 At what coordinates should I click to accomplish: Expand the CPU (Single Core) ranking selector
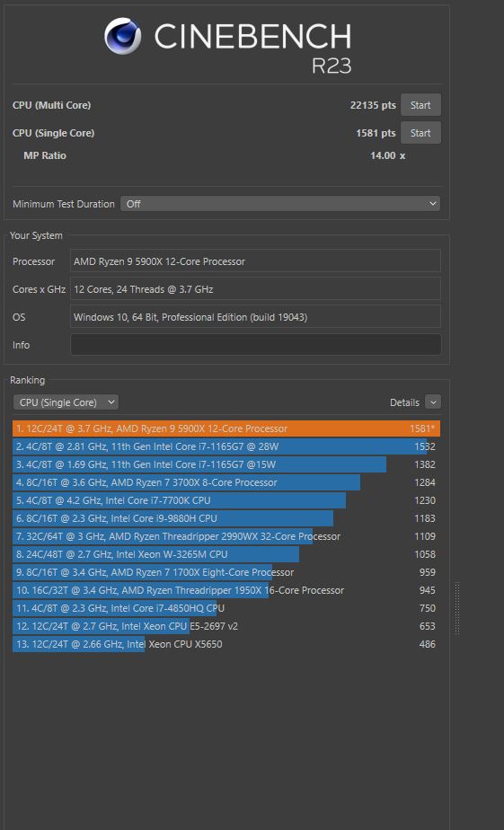point(66,402)
